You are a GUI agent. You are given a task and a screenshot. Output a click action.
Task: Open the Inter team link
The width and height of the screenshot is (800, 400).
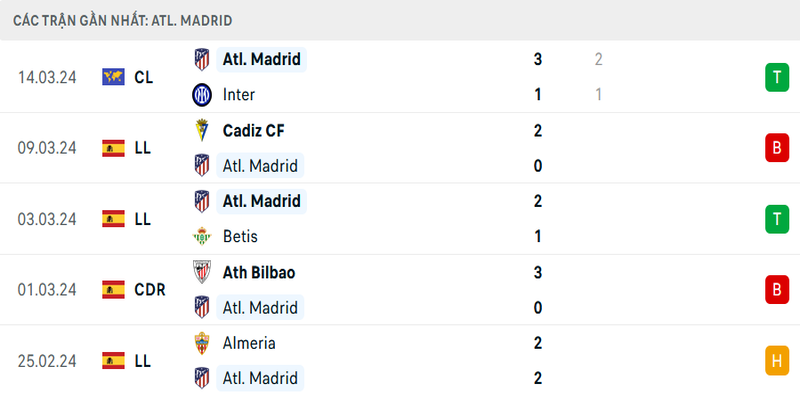(x=239, y=95)
